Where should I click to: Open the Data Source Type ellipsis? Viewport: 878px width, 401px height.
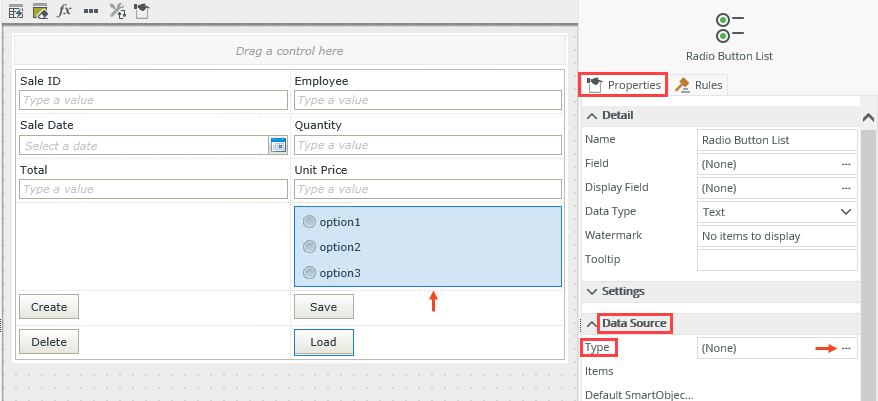(x=846, y=348)
